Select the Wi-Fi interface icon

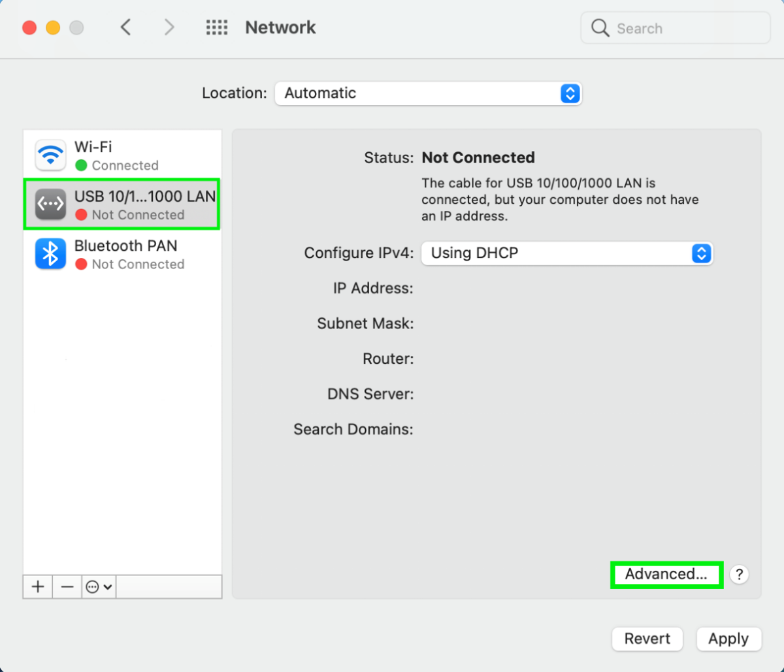(x=50, y=155)
